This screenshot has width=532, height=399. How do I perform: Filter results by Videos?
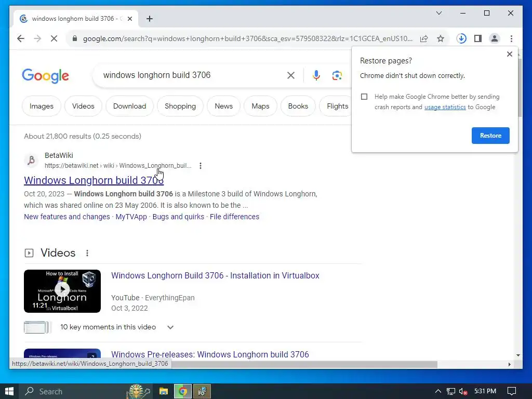(x=83, y=106)
